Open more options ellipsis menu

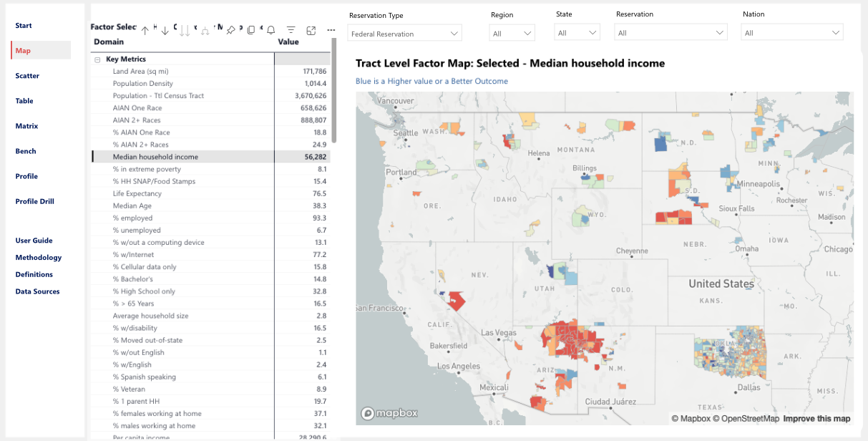point(331,30)
